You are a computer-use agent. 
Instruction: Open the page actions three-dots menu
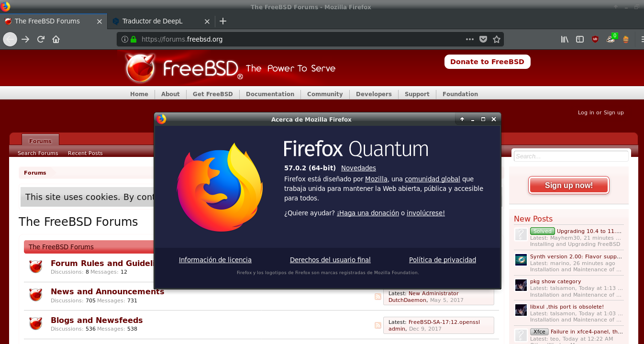[469, 39]
